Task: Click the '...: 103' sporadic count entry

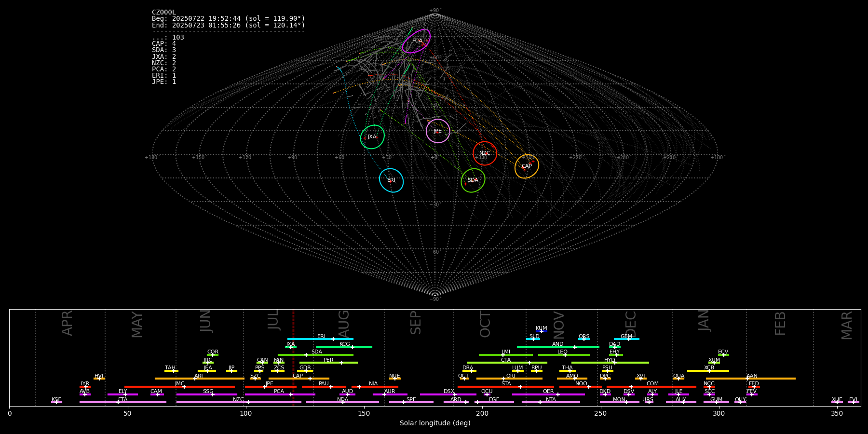Action: click(x=168, y=38)
